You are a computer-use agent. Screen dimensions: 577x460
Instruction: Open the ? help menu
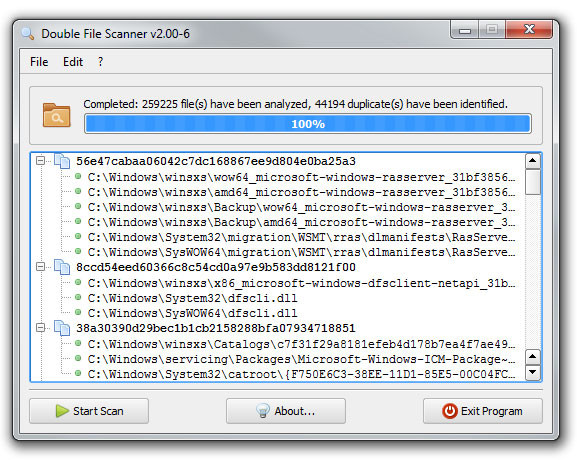pyautogui.click(x=100, y=62)
